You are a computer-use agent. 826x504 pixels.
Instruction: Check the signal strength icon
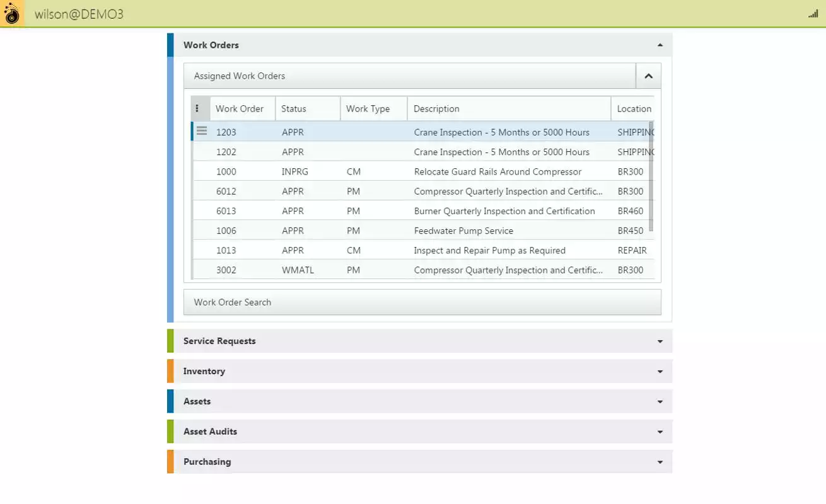point(813,14)
